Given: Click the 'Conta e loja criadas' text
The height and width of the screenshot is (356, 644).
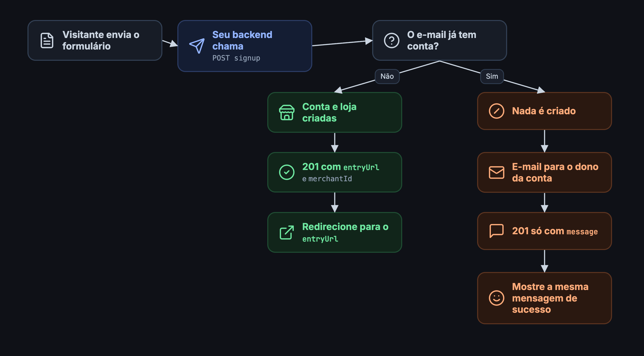Looking at the screenshot, I should tap(329, 112).
